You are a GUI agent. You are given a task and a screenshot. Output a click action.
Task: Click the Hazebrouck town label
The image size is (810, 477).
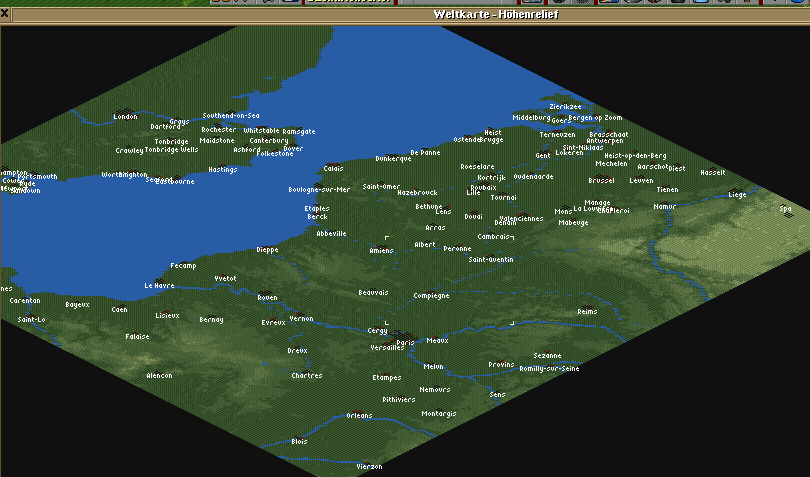[x=417, y=193]
